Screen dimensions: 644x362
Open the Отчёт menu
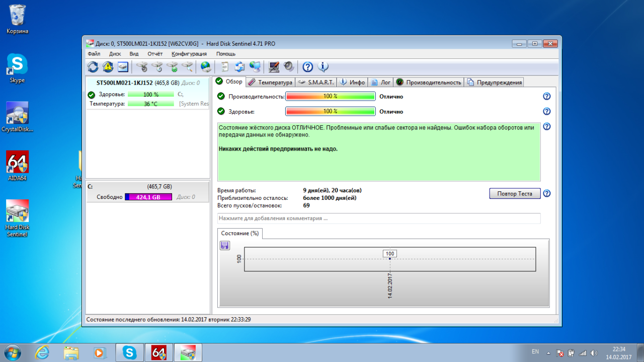155,54
